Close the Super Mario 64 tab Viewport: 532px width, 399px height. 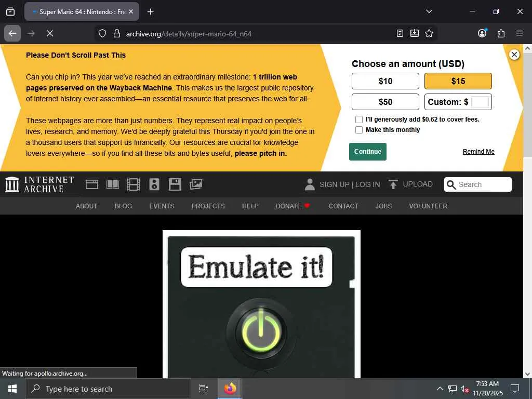click(x=131, y=11)
